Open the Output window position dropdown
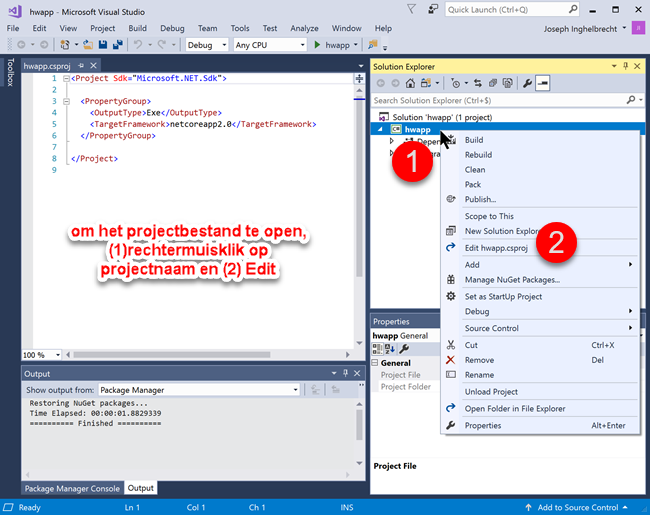Image resolution: width=650 pixels, height=515 pixels. coord(334,373)
